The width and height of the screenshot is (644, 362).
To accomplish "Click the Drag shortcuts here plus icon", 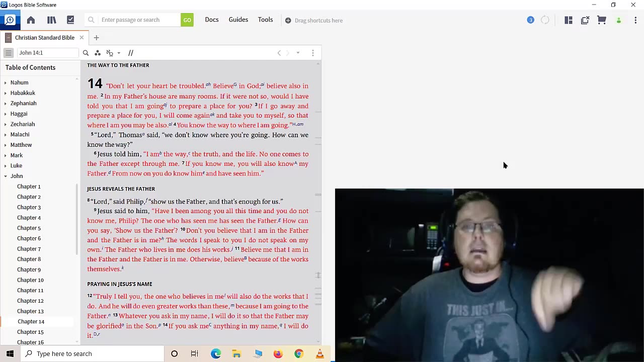I will pyautogui.click(x=288, y=21).
